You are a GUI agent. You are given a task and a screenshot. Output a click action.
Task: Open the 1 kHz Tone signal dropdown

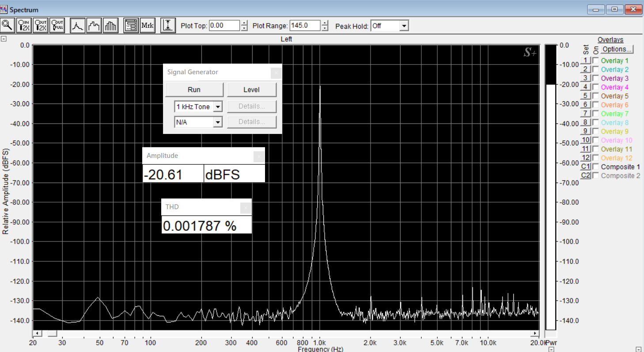coord(217,107)
